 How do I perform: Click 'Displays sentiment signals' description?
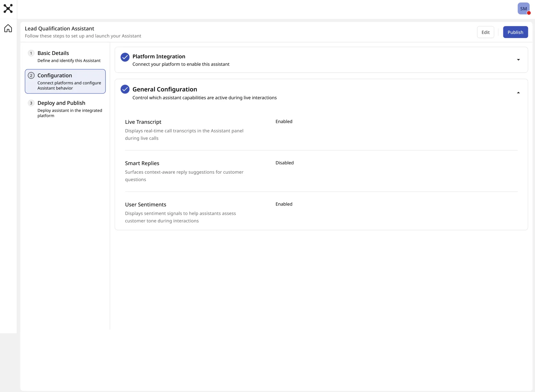(x=181, y=217)
